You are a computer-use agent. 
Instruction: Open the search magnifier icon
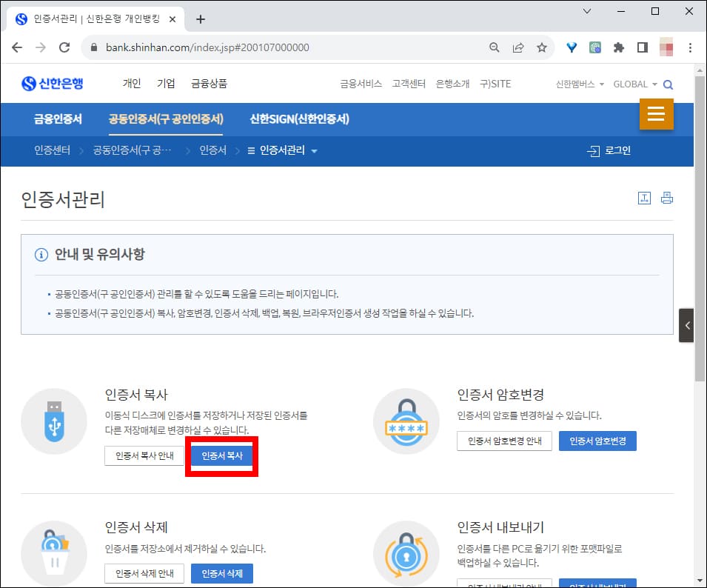pyautogui.click(x=668, y=84)
